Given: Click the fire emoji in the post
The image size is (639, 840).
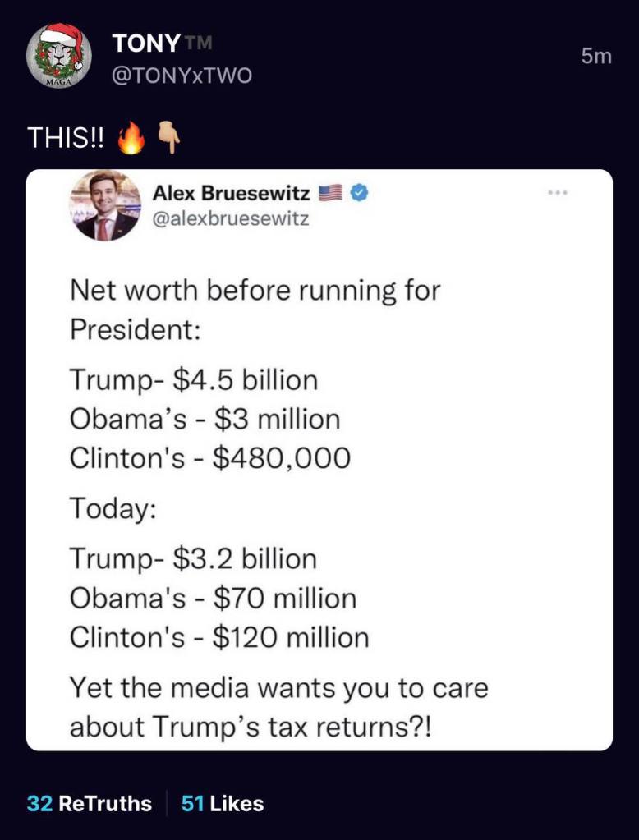Looking at the screenshot, I should pyautogui.click(x=131, y=138).
